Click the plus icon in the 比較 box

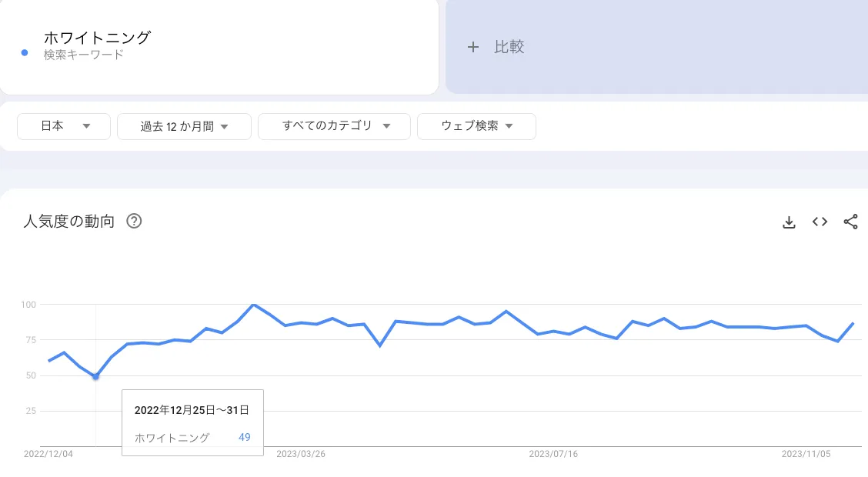click(x=474, y=47)
